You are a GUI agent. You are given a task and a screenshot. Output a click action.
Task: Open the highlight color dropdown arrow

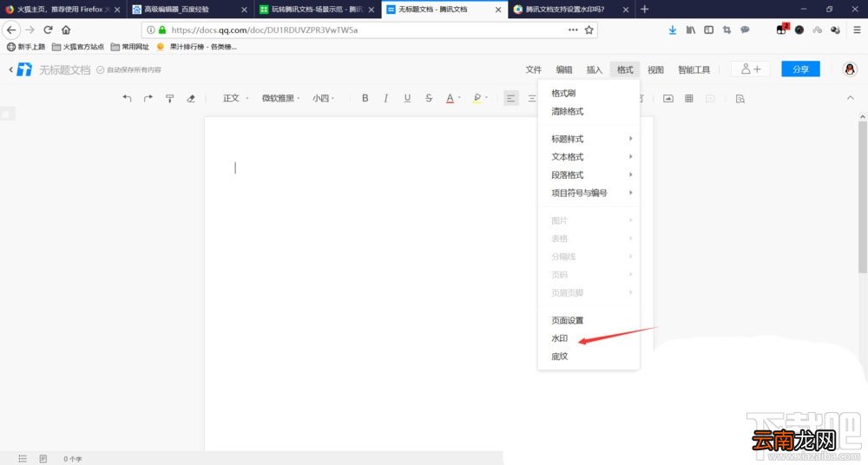click(487, 98)
